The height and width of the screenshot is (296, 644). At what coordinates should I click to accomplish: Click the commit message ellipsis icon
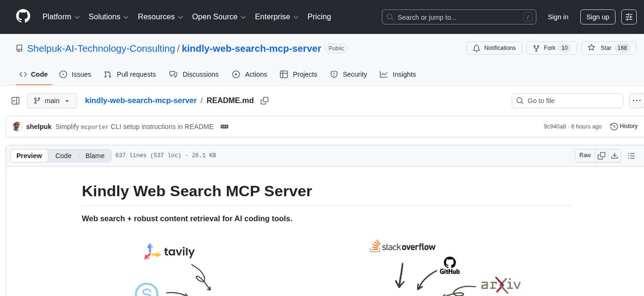pos(224,127)
